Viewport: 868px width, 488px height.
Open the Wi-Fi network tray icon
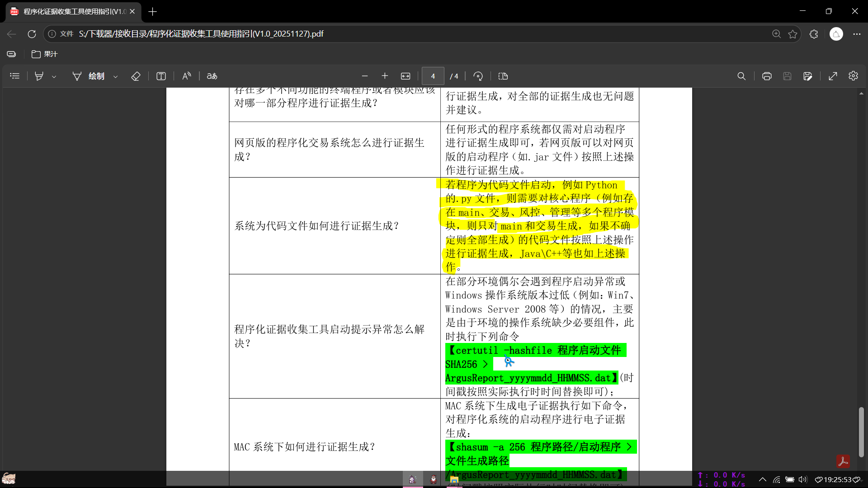coord(776,479)
